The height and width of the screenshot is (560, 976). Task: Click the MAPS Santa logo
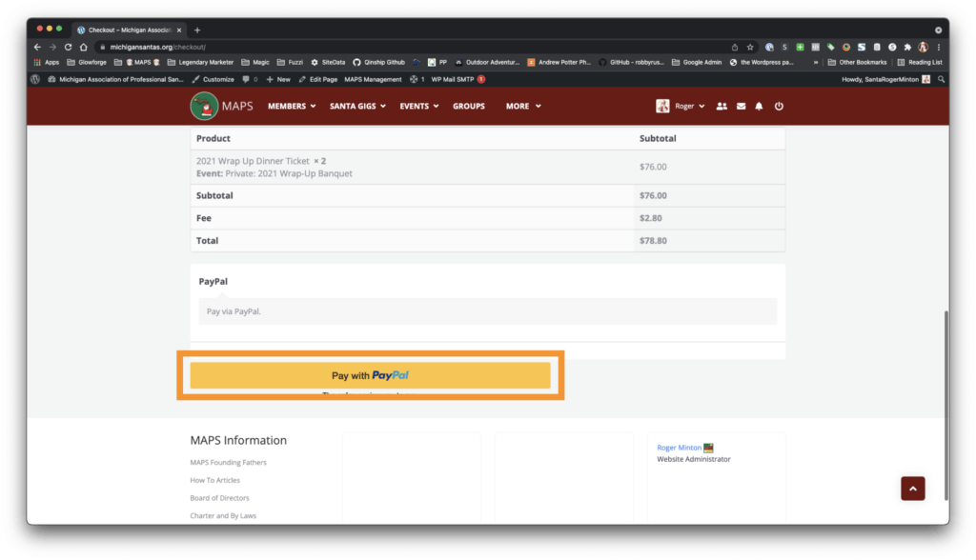tap(204, 106)
